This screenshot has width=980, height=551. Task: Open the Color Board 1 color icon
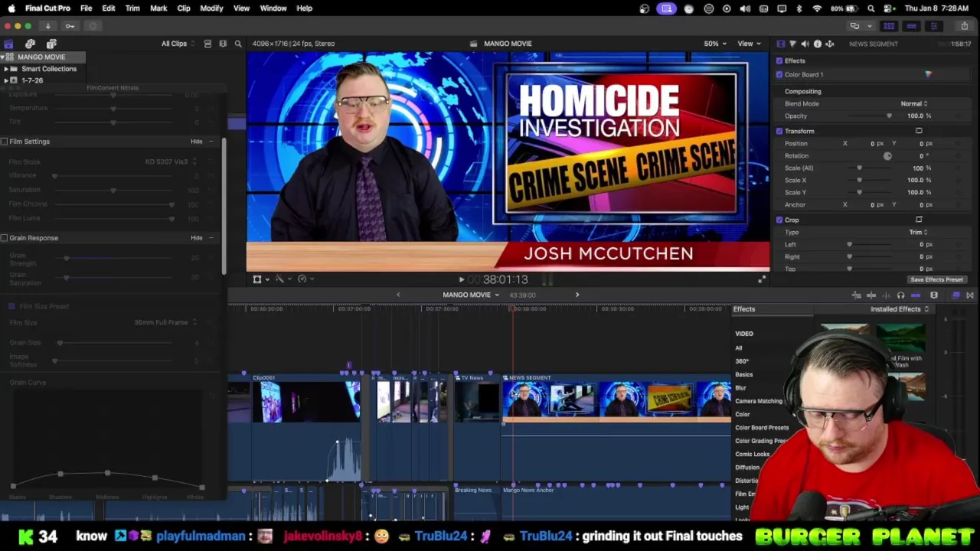pos(928,74)
